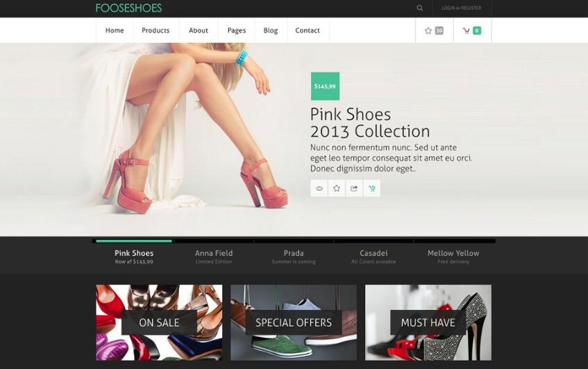Select the Anna Field slide tab
This screenshot has width=588, height=369.
click(x=214, y=257)
